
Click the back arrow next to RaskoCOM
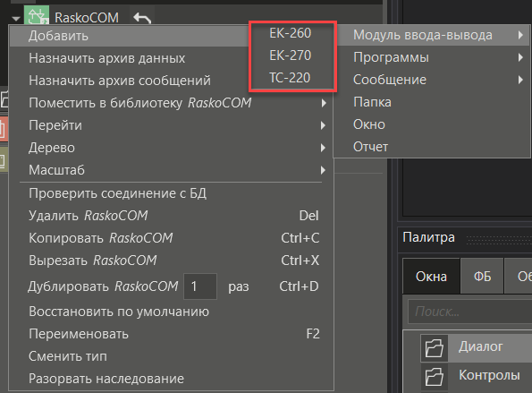pos(142,18)
